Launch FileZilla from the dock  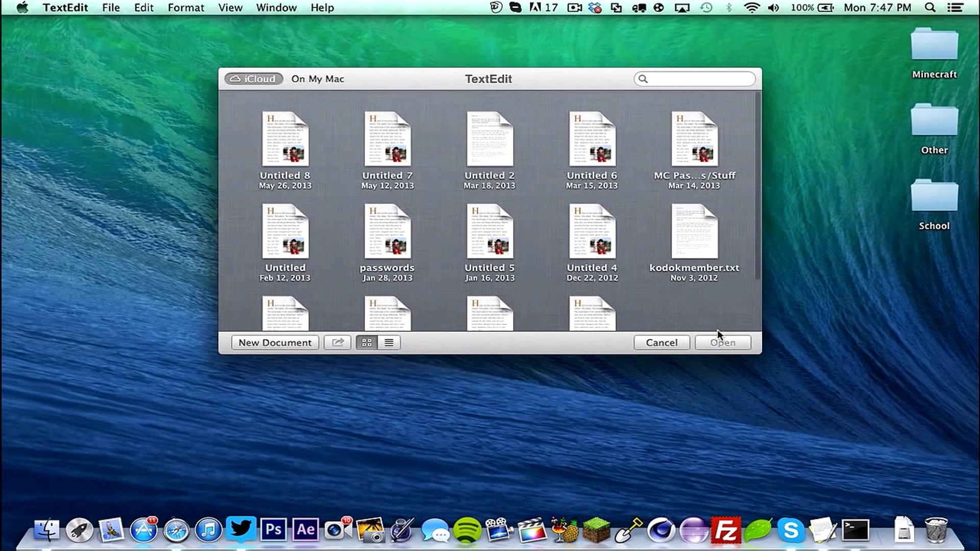[725, 531]
